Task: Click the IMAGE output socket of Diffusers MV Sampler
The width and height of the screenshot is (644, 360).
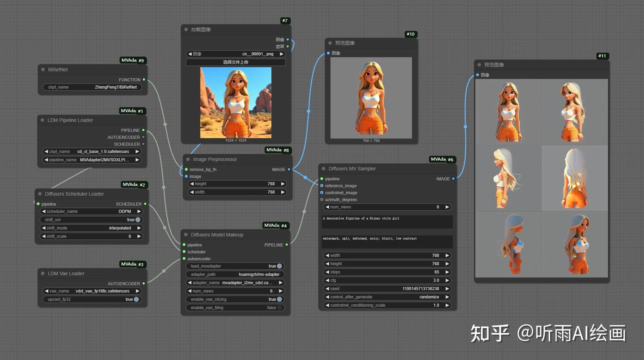Action: (453, 179)
